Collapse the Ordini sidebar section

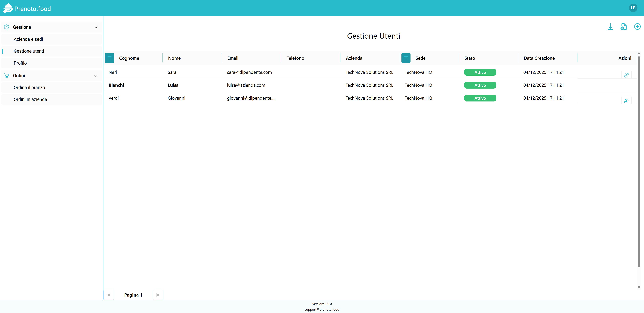(x=96, y=76)
